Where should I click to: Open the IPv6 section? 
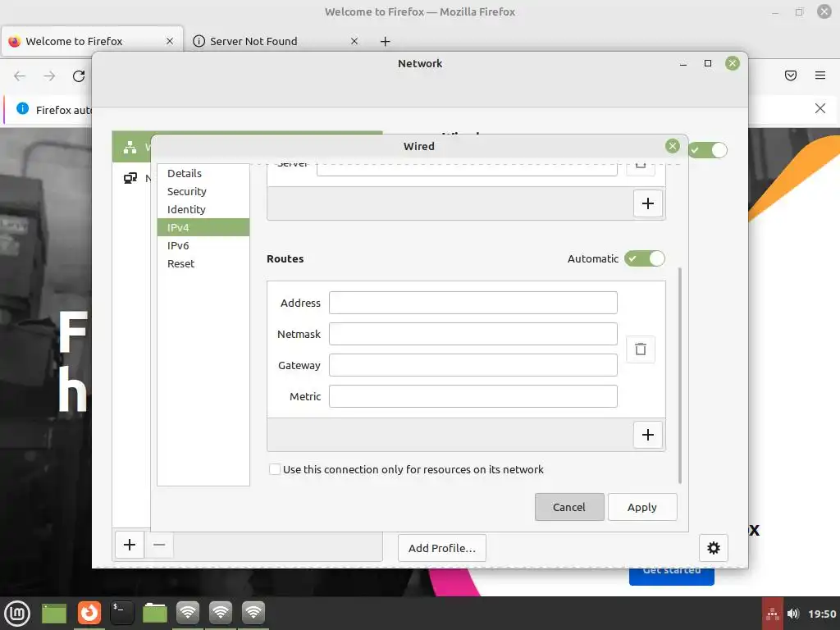[x=203, y=246]
